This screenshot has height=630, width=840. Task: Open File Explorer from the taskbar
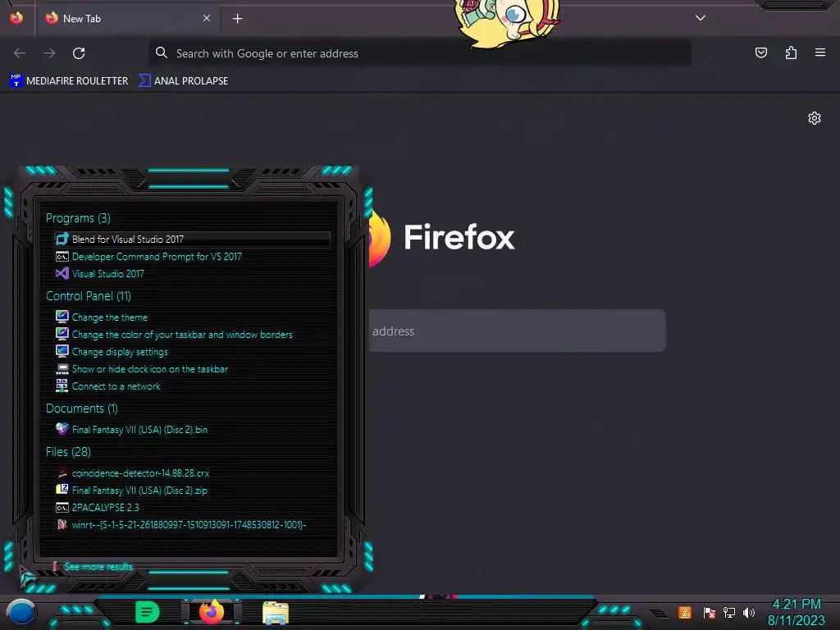click(x=276, y=613)
